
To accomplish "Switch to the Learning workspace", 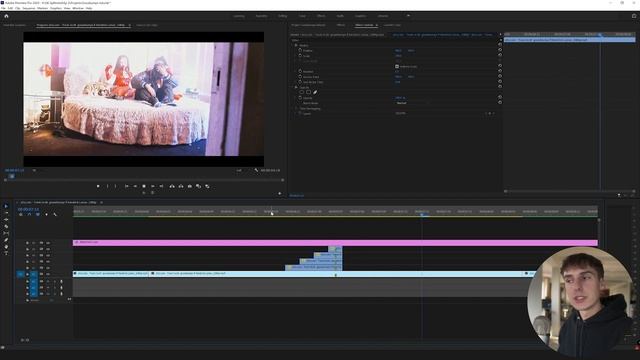I will (x=239, y=16).
